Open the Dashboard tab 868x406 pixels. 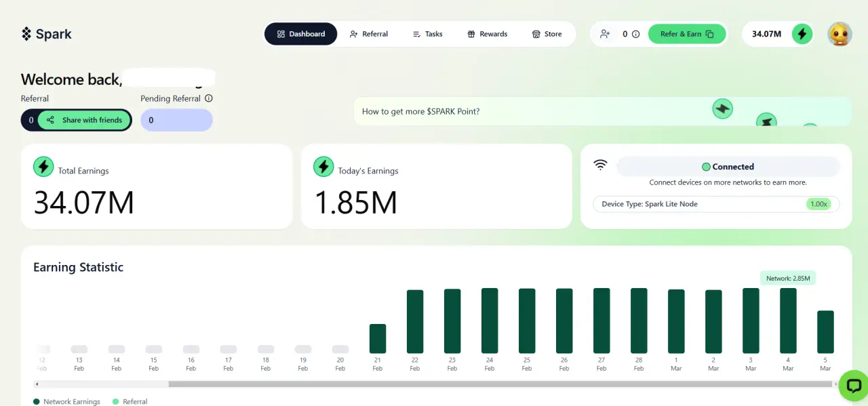click(300, 34)
